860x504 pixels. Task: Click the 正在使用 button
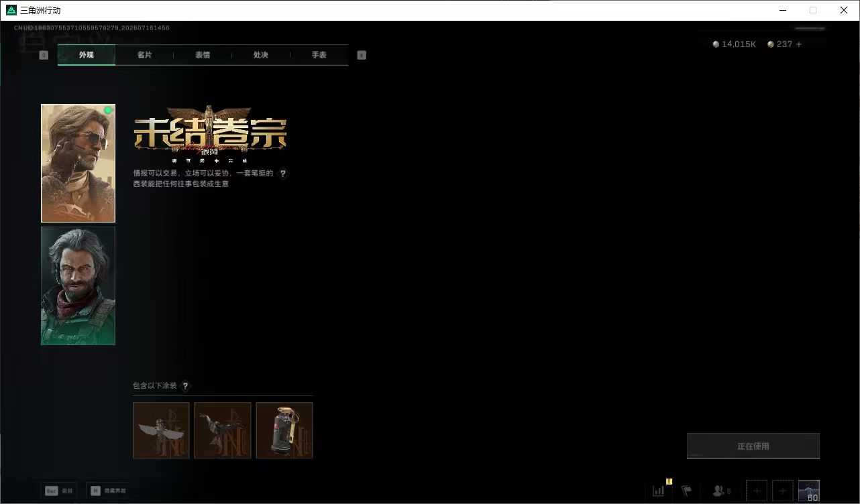pos(753,446)
